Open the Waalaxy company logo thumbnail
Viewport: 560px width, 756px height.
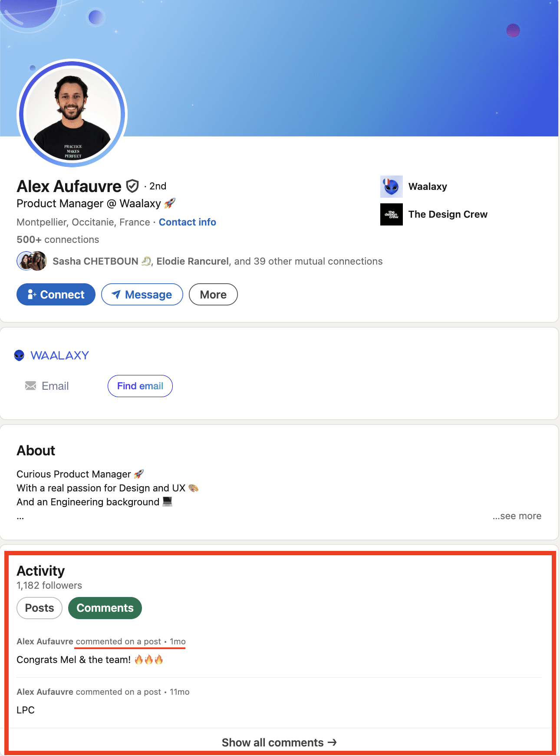point(392,186)
